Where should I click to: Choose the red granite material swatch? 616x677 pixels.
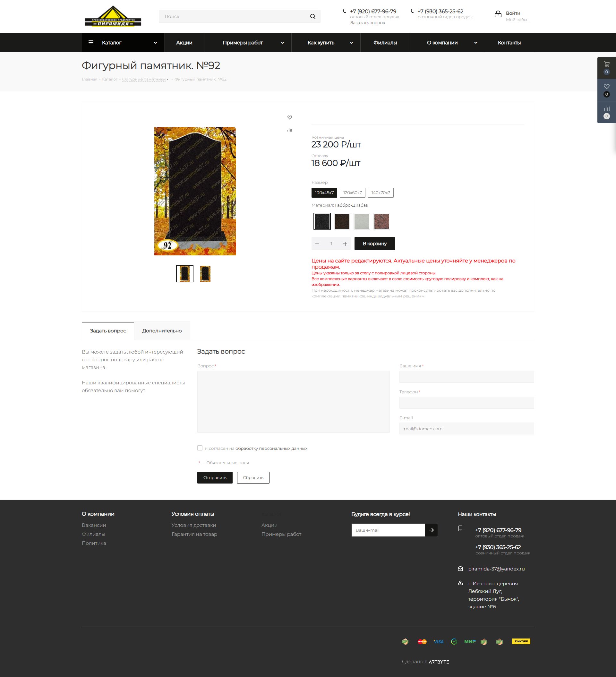tap(381, 221)
